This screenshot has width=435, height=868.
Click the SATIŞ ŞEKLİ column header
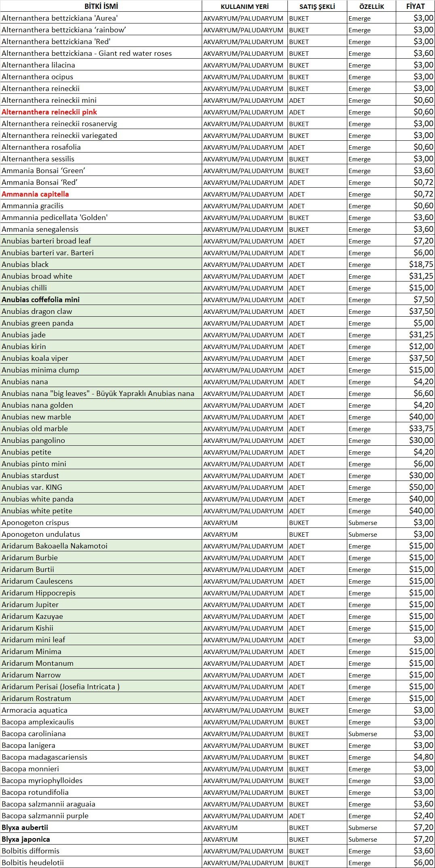(x=317, y=6)
